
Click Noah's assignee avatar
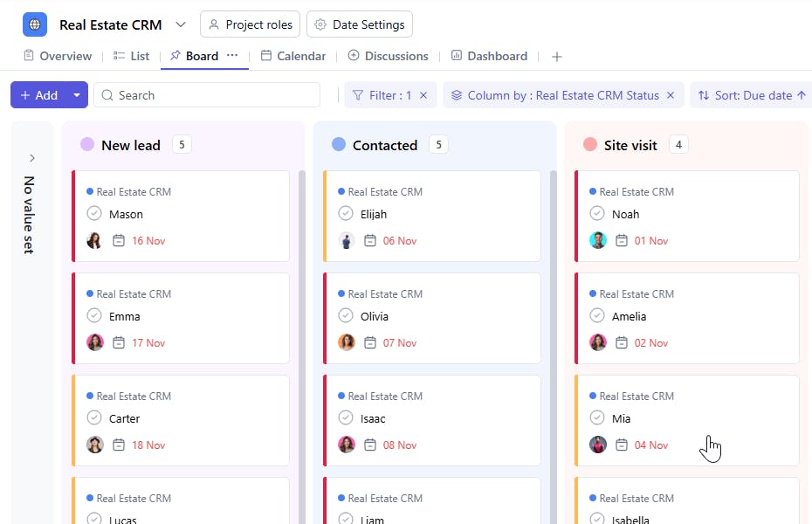coord(598,240)
